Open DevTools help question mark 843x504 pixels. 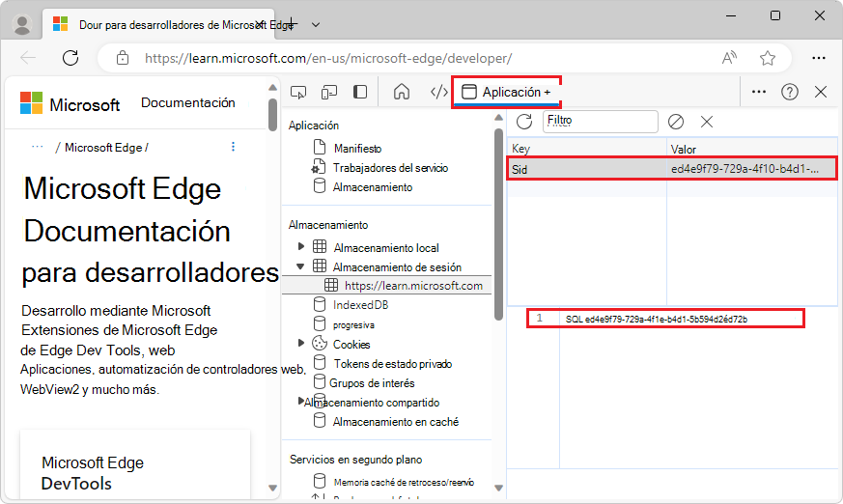[789, 92]
